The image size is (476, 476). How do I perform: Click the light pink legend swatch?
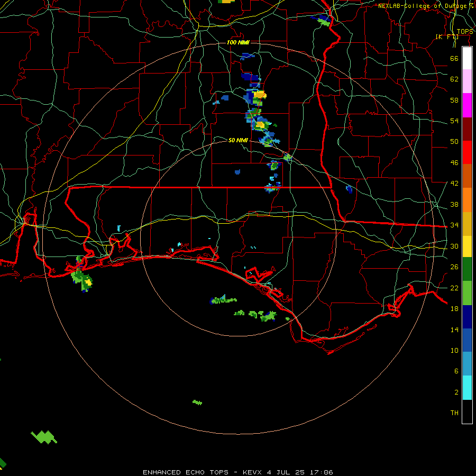(467, 81)
